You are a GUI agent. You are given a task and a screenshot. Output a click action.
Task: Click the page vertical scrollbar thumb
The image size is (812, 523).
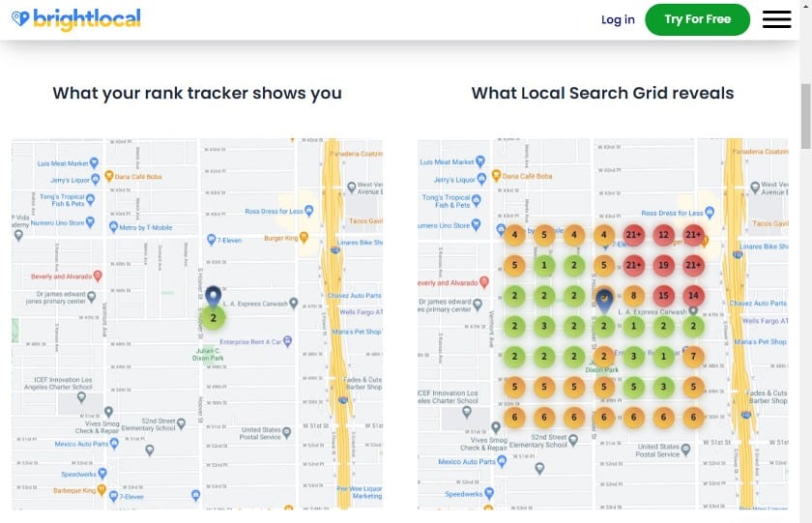pyautogui.click(x=806, y=117)
